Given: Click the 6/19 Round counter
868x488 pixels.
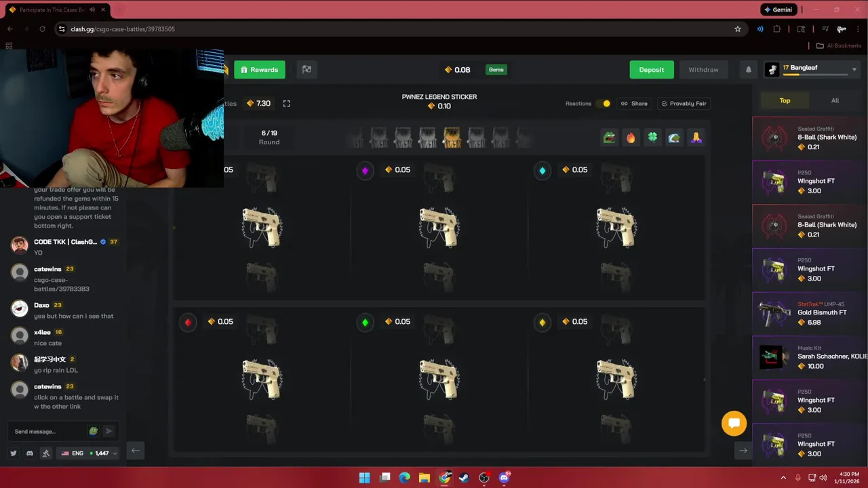Looking at the screenshot, I should pyautogui.click(x=269, y=138).
